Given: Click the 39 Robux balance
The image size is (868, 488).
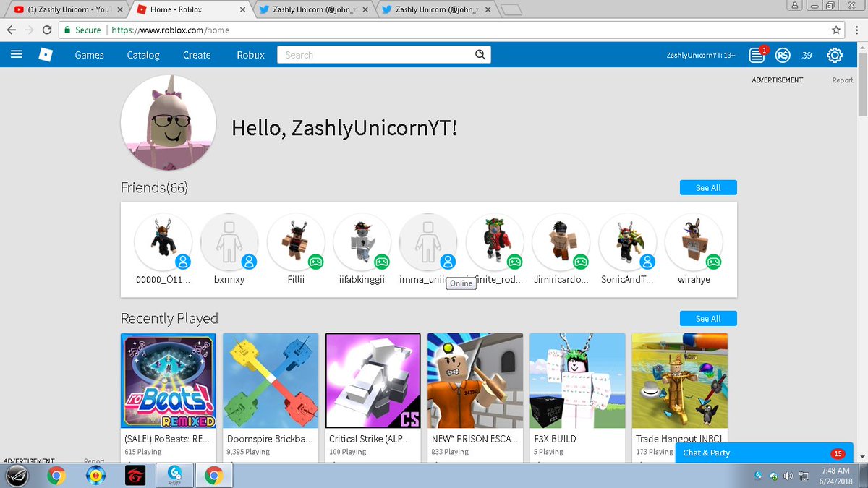Looking at the screenshot, I should (807, 56).
